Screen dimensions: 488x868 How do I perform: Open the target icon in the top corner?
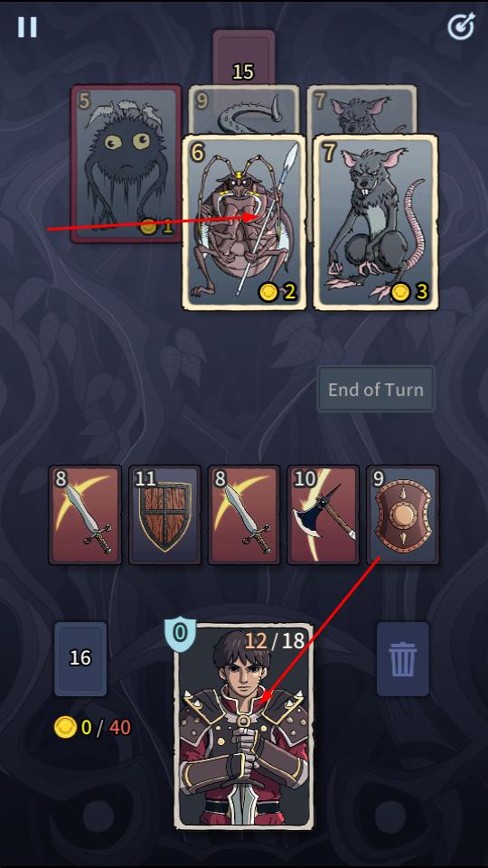coord(461,26)
